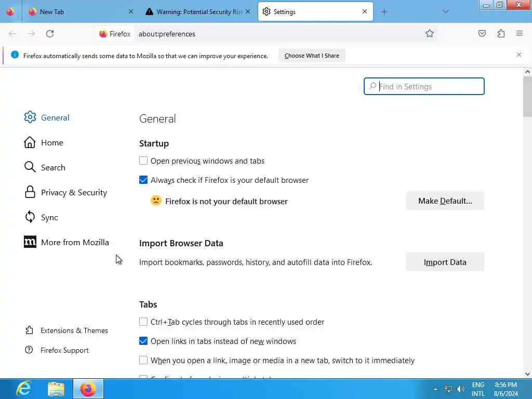Click the vertical scrollbar thumb
The width and height of the screenshot is (532, 399).
click(527, 96)
